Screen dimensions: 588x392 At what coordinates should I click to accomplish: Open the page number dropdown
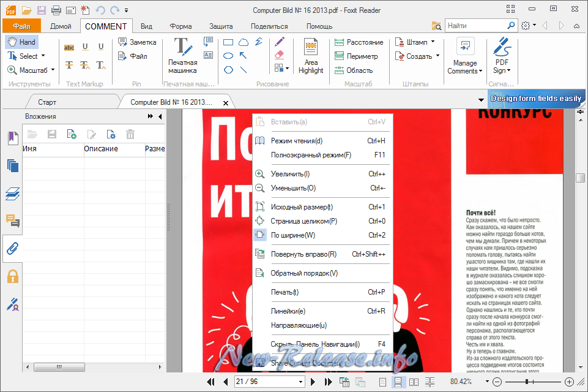point(301,382)
